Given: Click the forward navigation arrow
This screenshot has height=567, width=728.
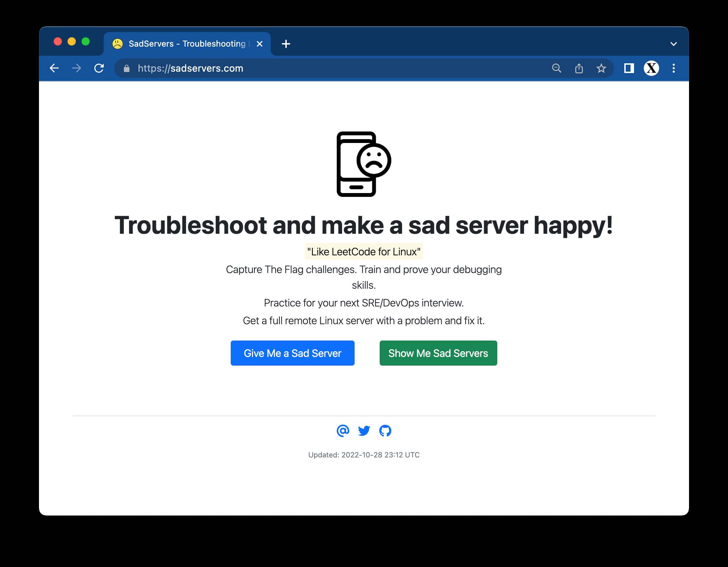Looking at the screenshot, I should [77, 68].
